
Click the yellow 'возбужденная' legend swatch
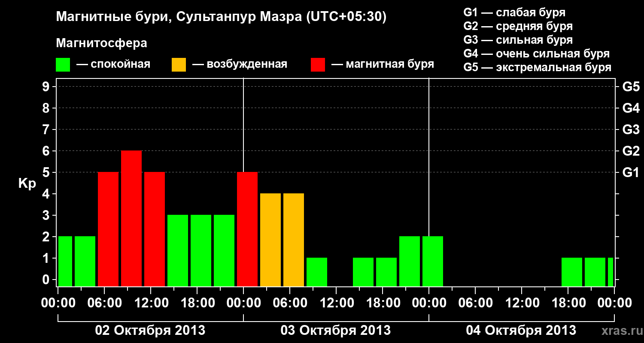point(179,65)
